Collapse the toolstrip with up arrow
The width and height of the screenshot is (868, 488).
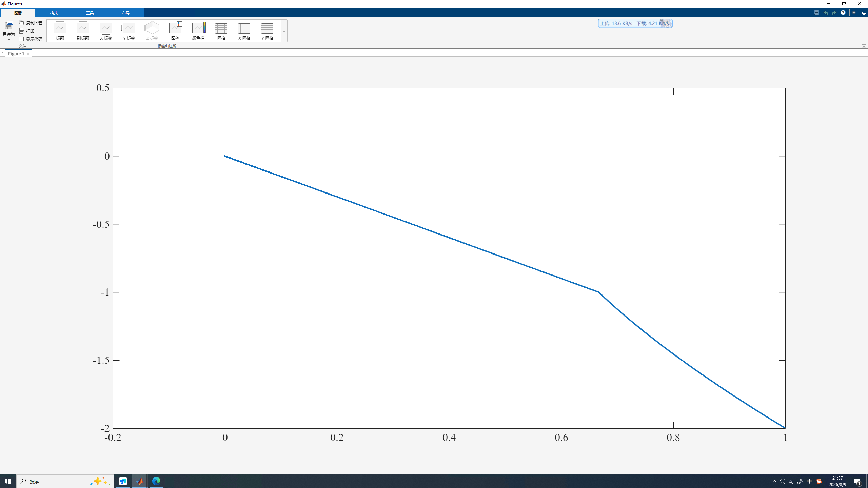click(864, 46)
